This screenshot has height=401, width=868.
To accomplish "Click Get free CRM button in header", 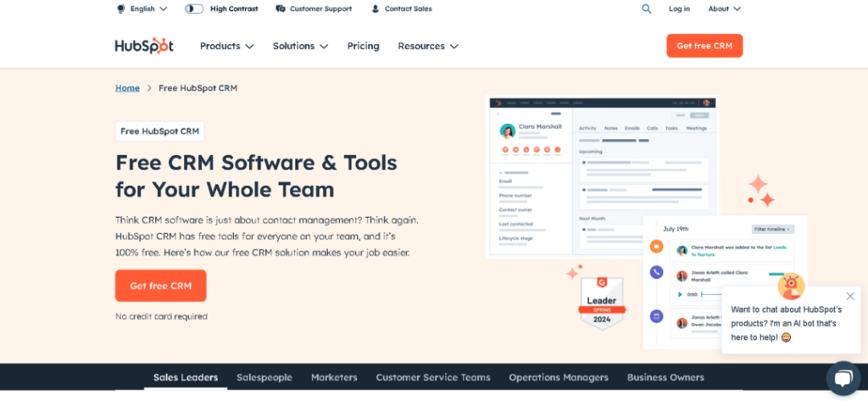I will pyautogui.click(x=704, y=46).
